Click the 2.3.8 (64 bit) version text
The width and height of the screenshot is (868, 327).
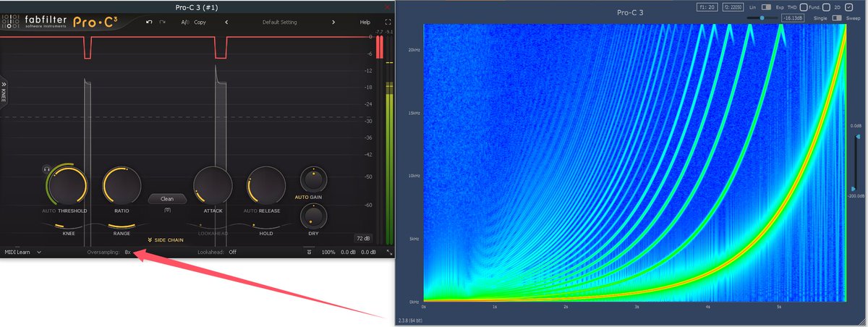tap(411, 319)
